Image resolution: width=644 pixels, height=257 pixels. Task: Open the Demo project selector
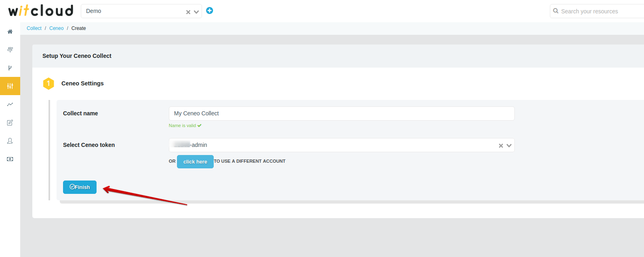tap(141, 11)
